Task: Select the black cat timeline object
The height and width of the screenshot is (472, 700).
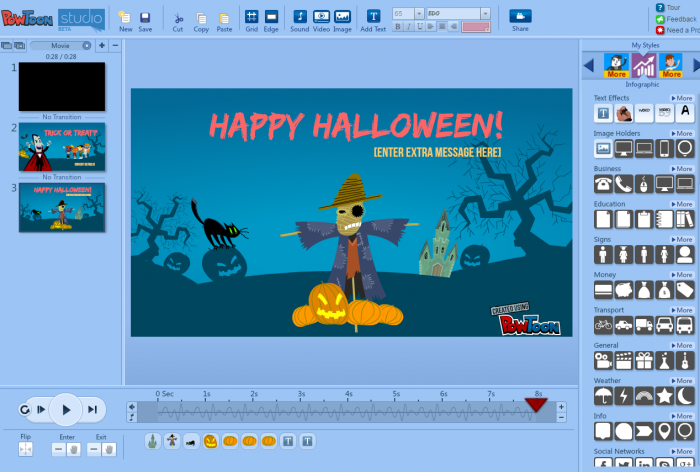Action: coord(191,442)
